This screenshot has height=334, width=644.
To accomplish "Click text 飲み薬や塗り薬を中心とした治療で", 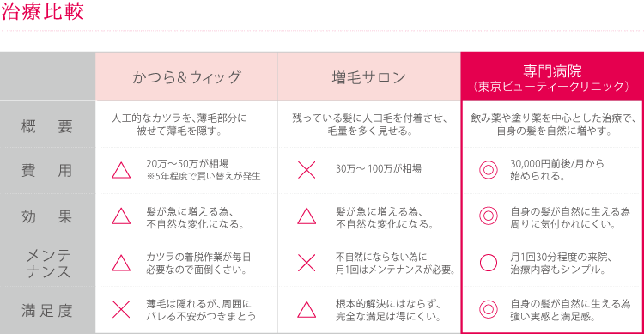I will tap(552, 118).
